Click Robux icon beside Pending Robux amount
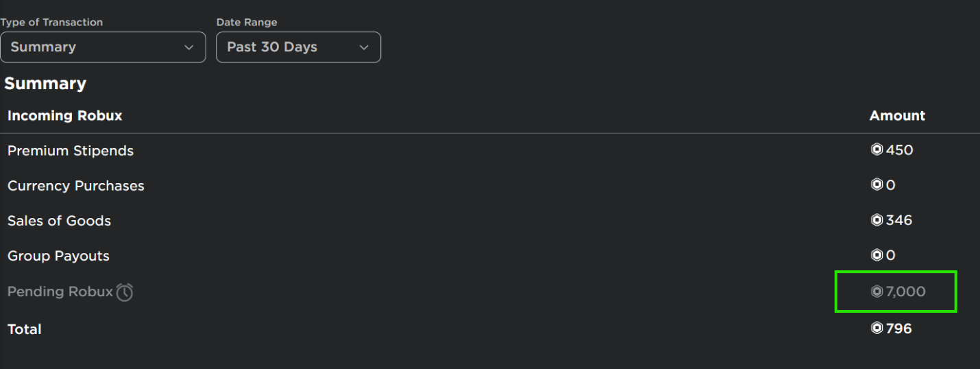Viewport: 980px width, 369px height. click(877, 291)
